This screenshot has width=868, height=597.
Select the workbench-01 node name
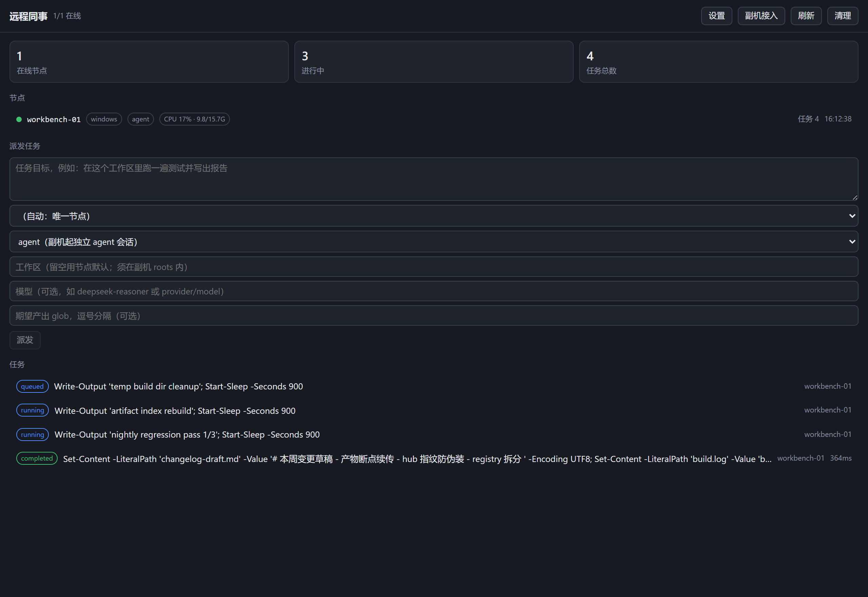(x=54, y=119)
